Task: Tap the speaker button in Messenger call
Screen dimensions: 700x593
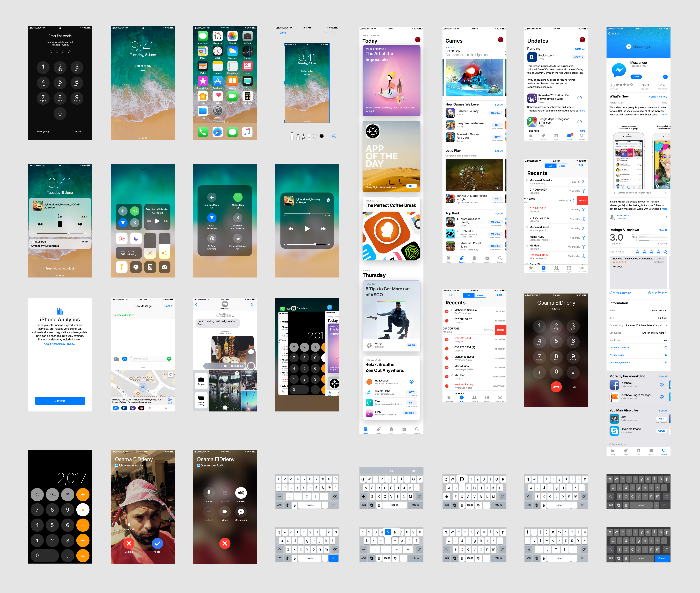Action: (x=241, y=493)
